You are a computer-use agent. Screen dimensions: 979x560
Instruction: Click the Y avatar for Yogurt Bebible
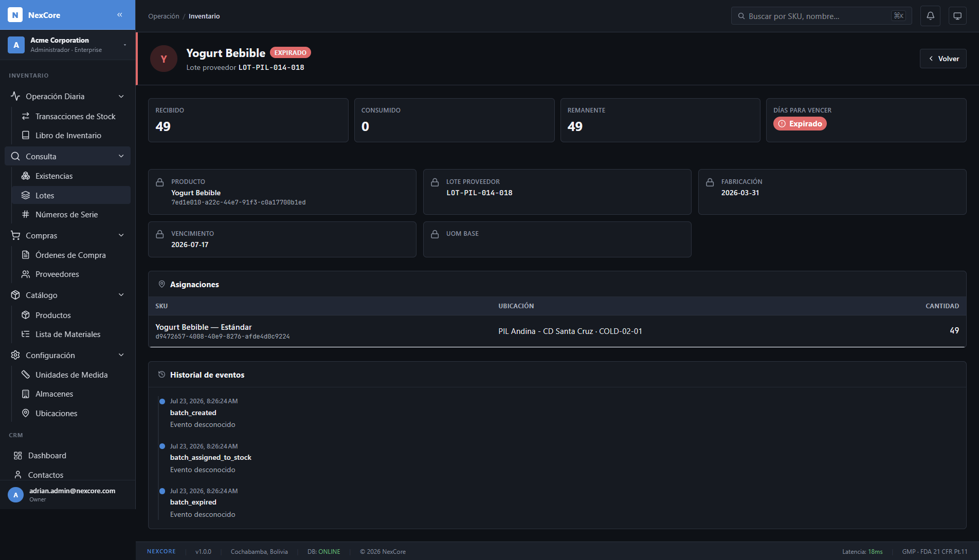point(164,59)
